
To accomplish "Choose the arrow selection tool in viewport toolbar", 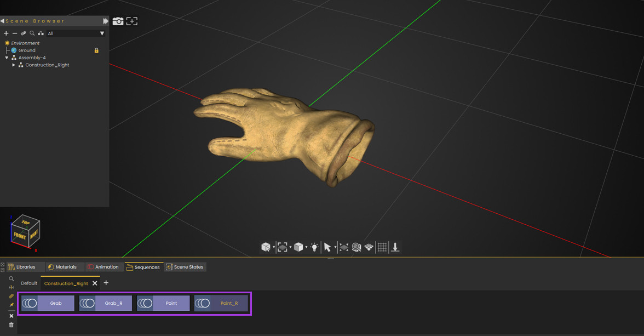I will 327,247.
